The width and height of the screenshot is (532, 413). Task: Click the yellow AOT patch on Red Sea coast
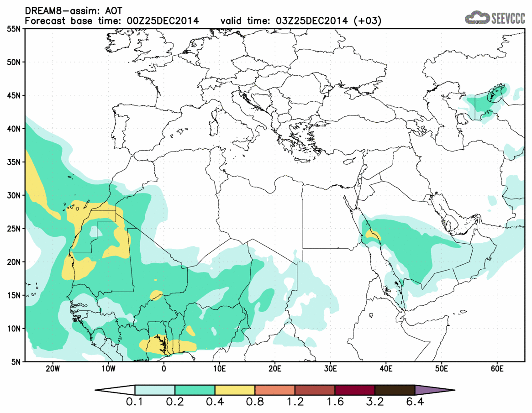[x=373, y=235]
